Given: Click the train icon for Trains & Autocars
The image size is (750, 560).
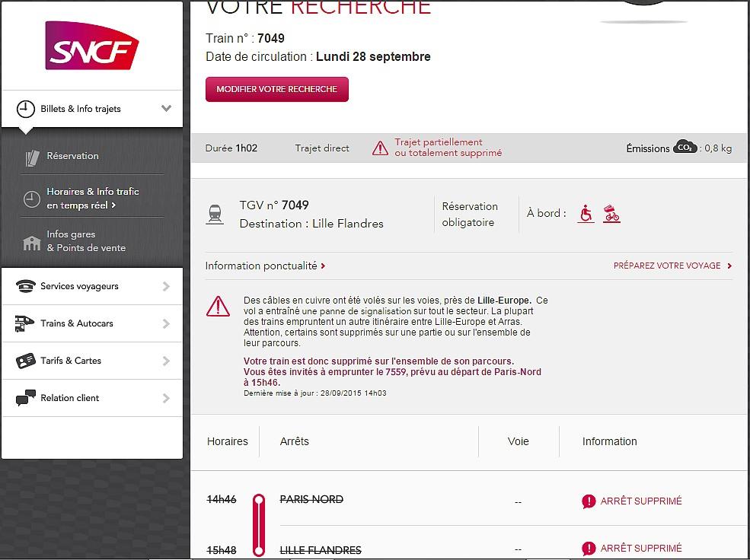Looking at the screenshot, I should 25,323.
